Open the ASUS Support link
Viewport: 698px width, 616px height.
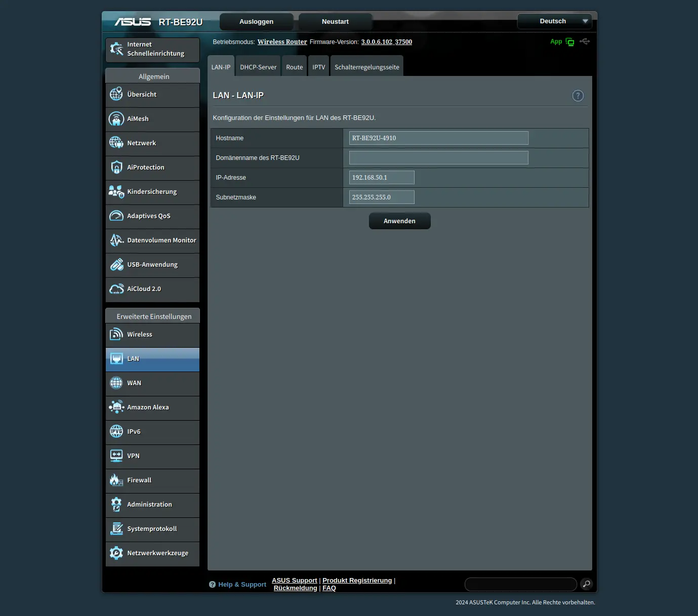[x=294, y=581]
